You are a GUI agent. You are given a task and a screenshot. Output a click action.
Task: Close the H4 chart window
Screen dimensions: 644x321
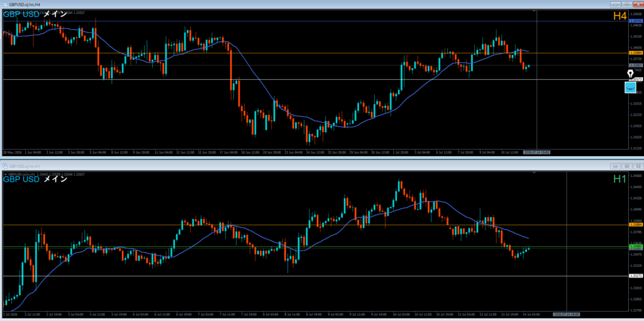(x=638, y=4)
